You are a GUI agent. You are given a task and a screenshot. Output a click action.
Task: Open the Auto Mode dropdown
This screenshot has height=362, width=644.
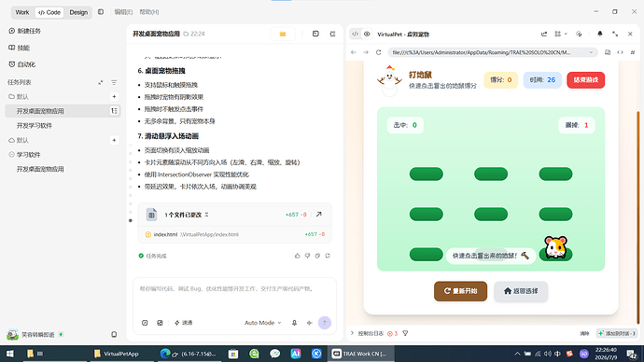coord(263,323)
